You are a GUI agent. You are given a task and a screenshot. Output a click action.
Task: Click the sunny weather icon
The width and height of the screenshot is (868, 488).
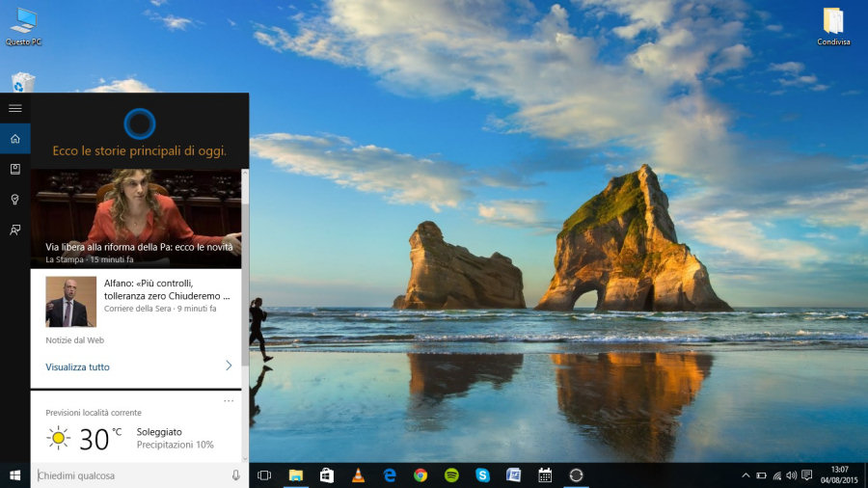click(58, 438)
